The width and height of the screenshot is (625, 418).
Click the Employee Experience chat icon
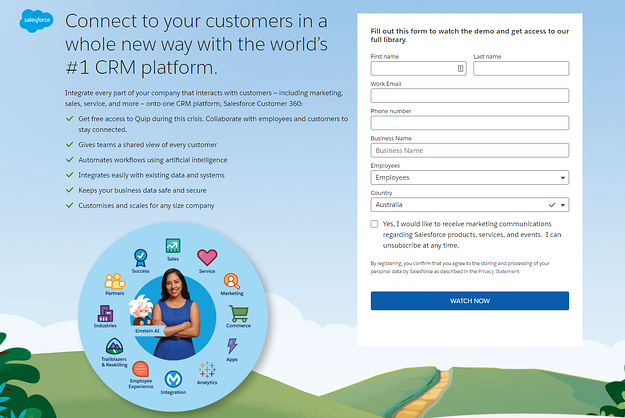[140, 369]
